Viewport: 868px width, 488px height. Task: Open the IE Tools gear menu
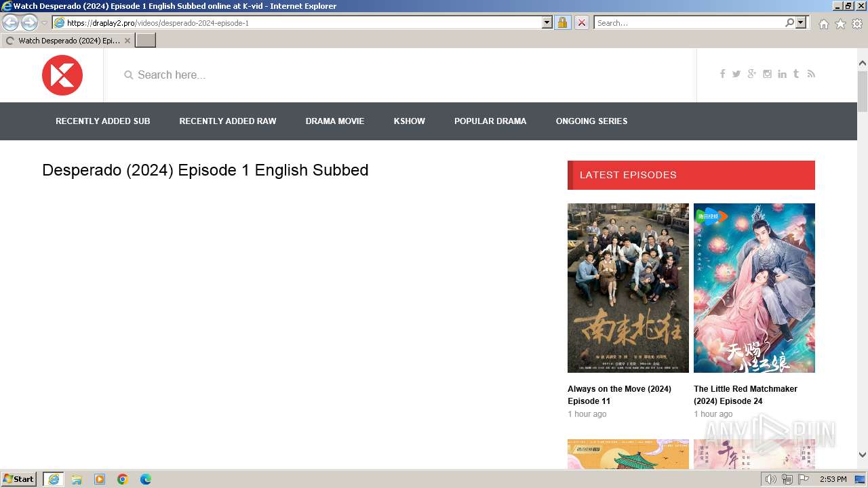tap(857, 24)
